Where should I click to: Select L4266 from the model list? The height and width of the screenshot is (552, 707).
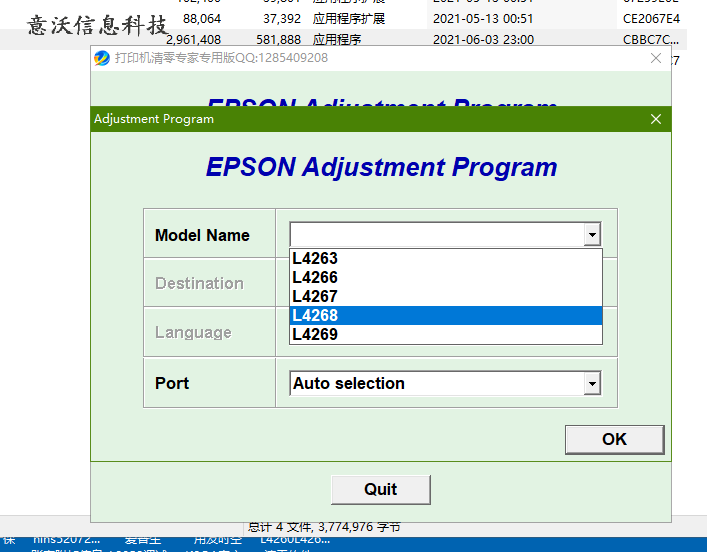coord(445,277)
